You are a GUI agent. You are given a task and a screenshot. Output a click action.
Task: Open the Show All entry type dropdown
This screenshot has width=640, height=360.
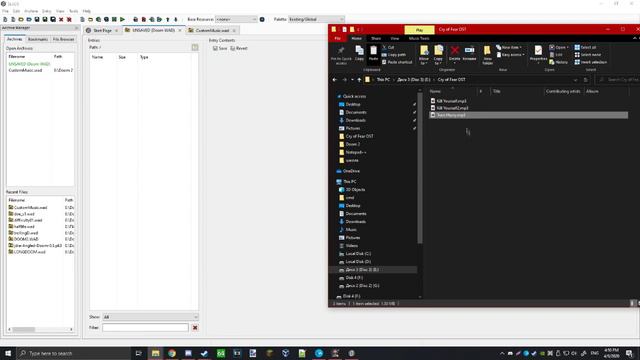point(150,317)
